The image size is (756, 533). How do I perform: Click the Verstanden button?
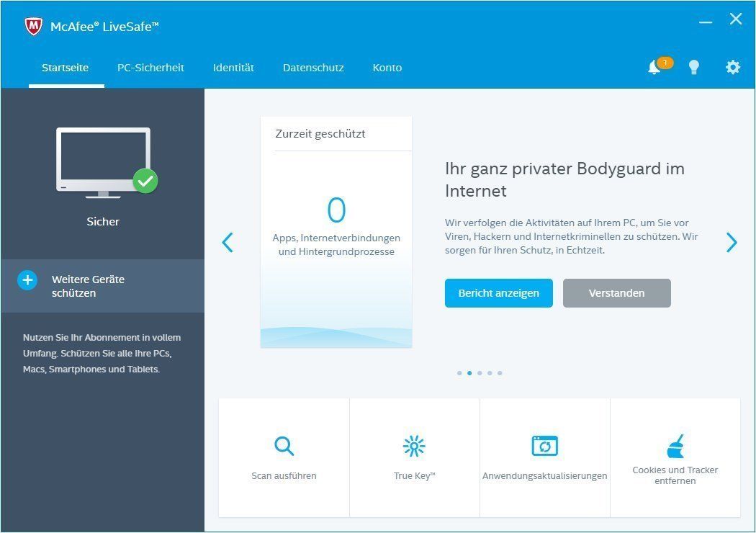click(616, 292)
